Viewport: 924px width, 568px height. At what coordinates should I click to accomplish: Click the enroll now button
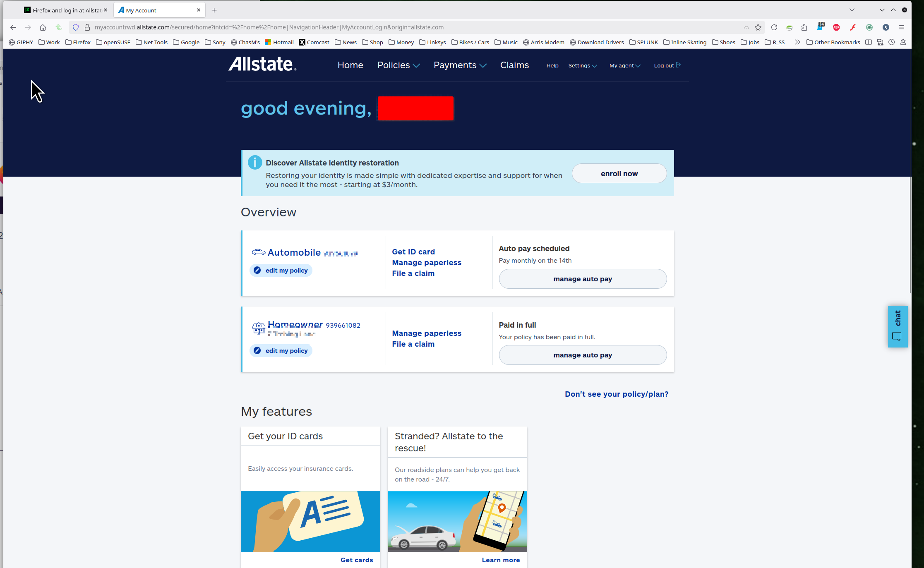[x=619, y=174]
